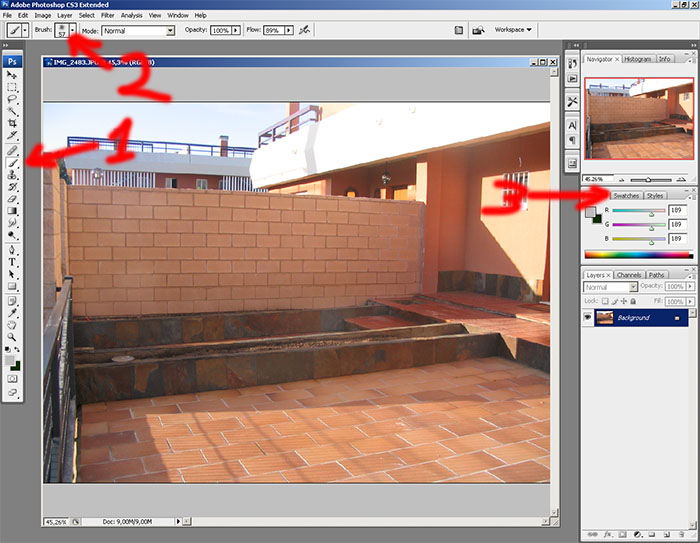Select the History Brush tool
The width and height of the screenshot is (700, 543).
tap(12, 187)
